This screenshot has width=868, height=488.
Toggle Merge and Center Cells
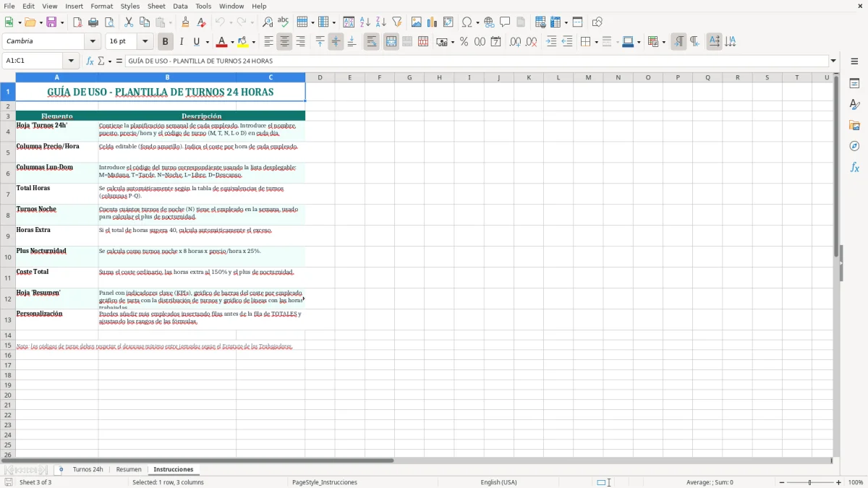tap(391, 42)
